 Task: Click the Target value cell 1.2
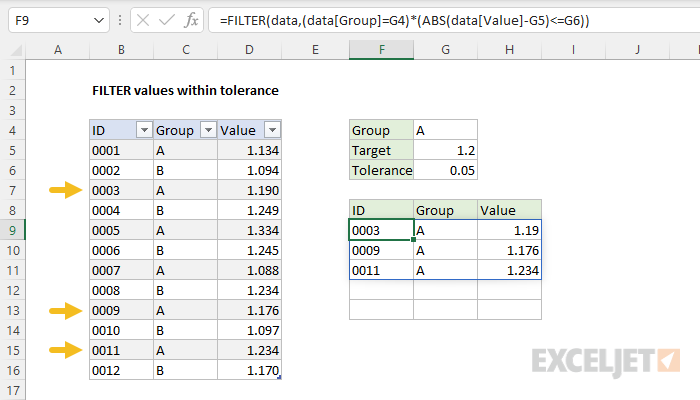pos(446,150)
